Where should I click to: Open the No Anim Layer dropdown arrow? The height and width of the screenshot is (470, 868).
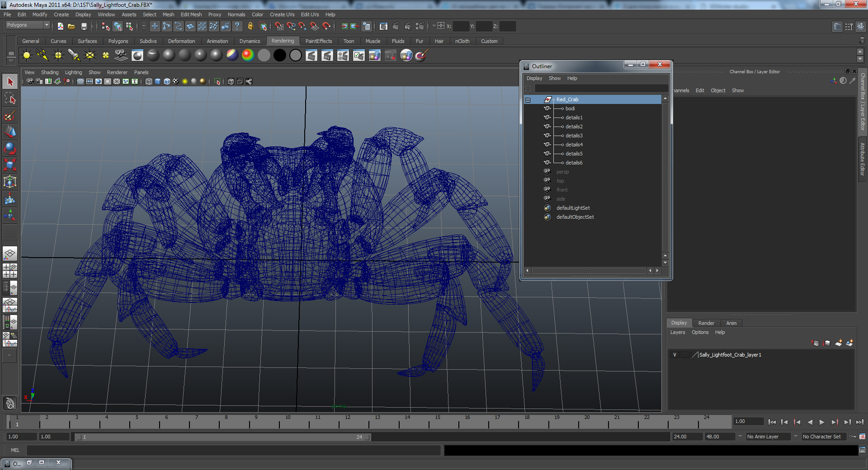coord(741,437)
